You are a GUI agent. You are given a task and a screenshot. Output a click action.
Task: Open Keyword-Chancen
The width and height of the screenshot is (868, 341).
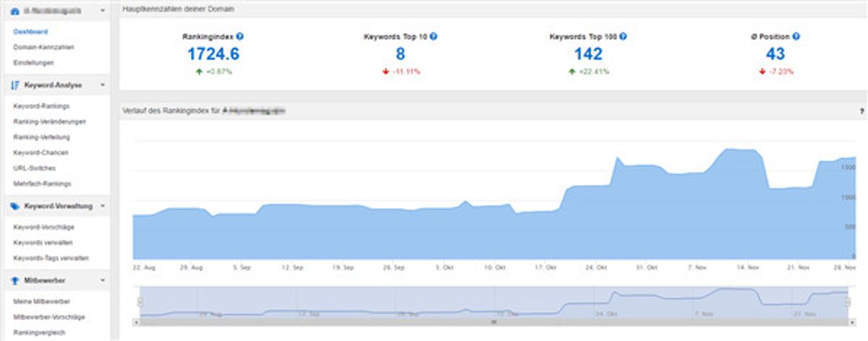point(41,152)
